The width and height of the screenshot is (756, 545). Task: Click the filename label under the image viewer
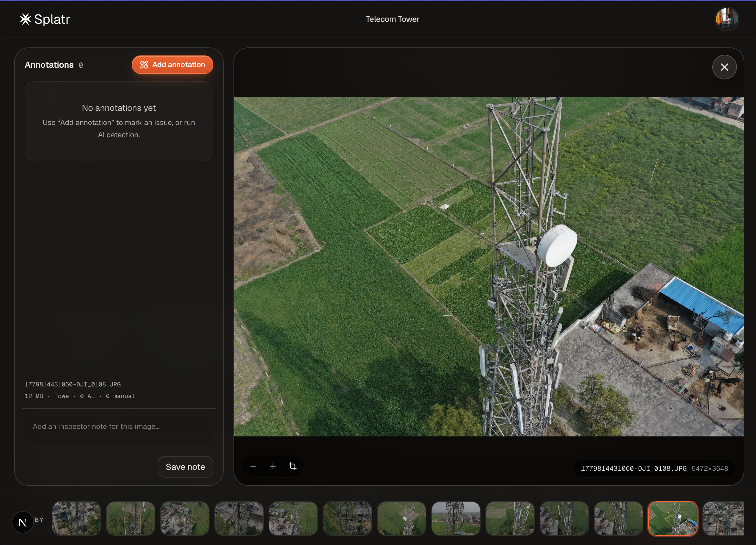coord(634,468)
